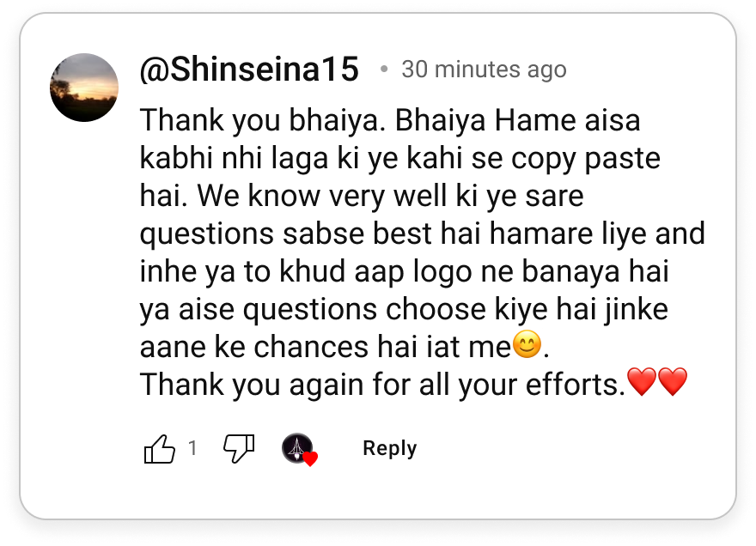Open the "30 minutes ago" timestamp link
This screenshot has height=546, width=756.
pyautogui.click(x=484, y=70)
